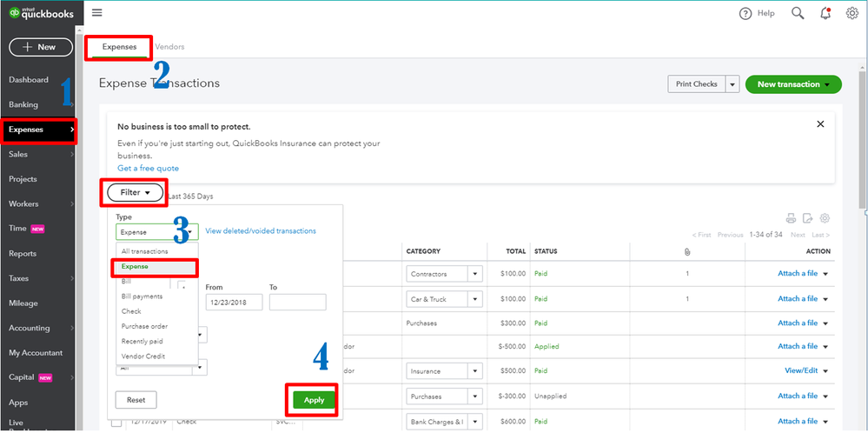Follow the Get a free quote link
The width and height of the screenshot is (868, 433).
[x=148, y=169]
